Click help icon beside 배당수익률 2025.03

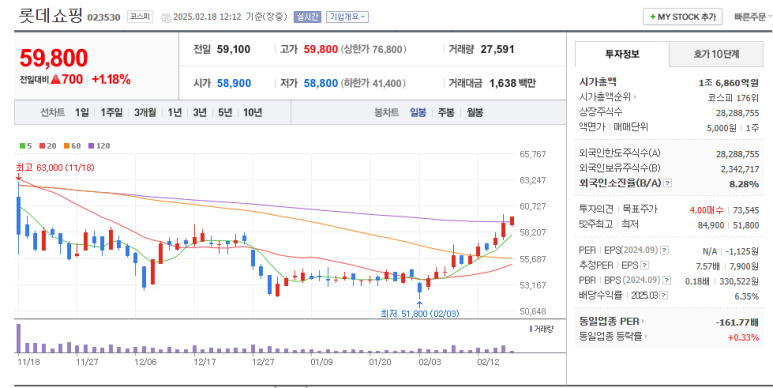(x=664, y=295)
